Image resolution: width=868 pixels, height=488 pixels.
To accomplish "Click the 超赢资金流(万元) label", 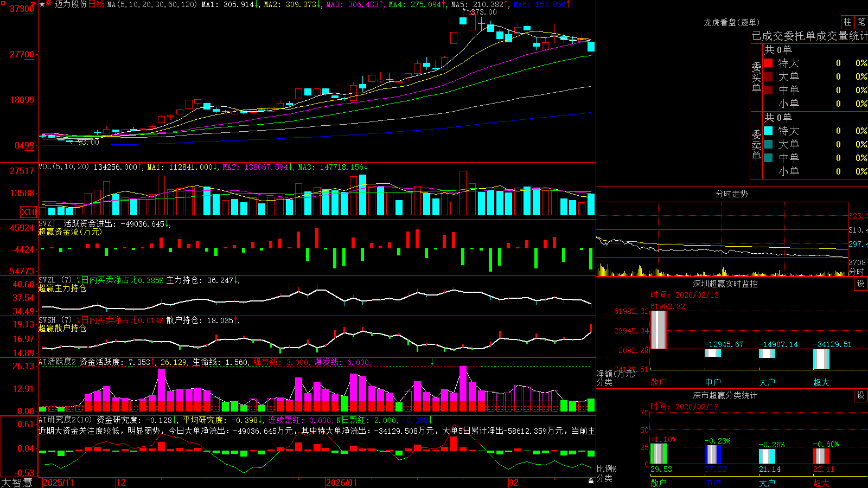I will [x=70, y=232].
